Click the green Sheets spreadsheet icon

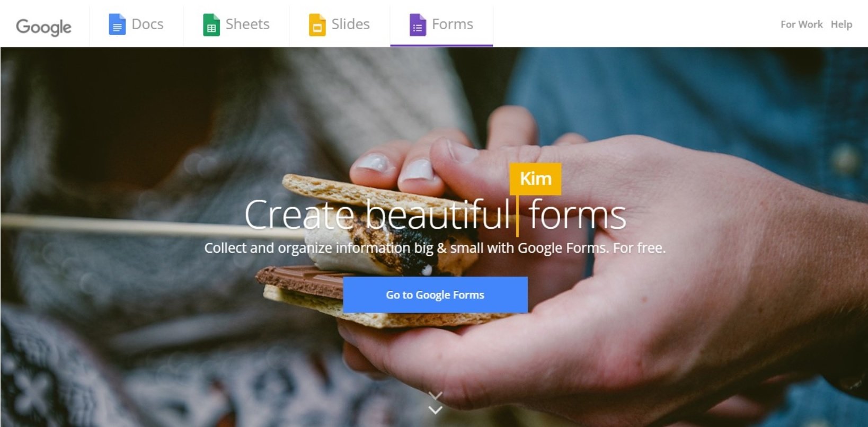(211, 25)
